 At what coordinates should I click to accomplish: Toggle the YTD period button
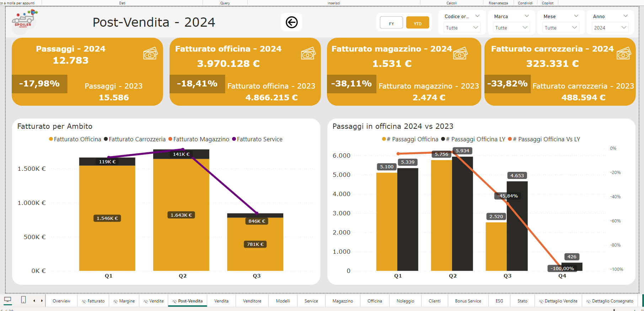418,23
